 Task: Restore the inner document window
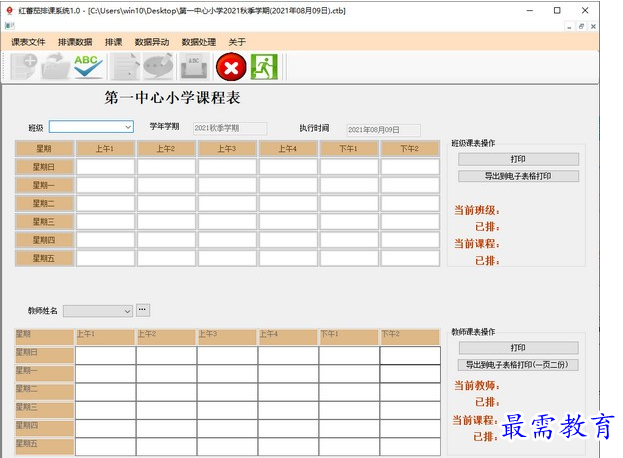click(581, 27)
